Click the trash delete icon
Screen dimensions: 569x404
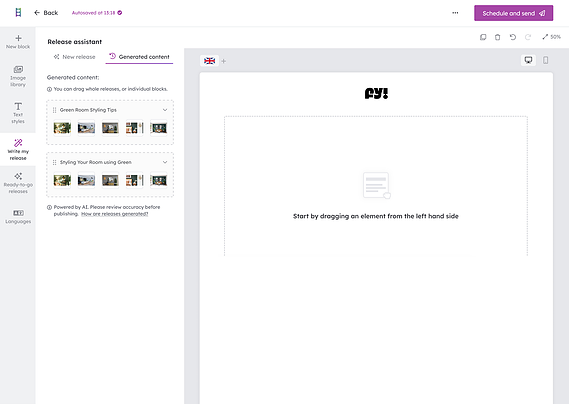pyautogui.click(x=498, y=37)
